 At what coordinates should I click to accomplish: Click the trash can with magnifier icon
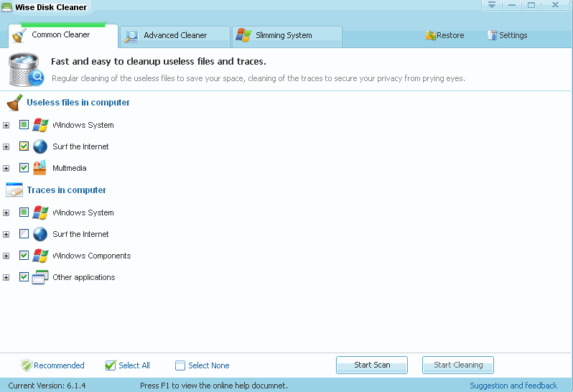(x=26, y=70)
